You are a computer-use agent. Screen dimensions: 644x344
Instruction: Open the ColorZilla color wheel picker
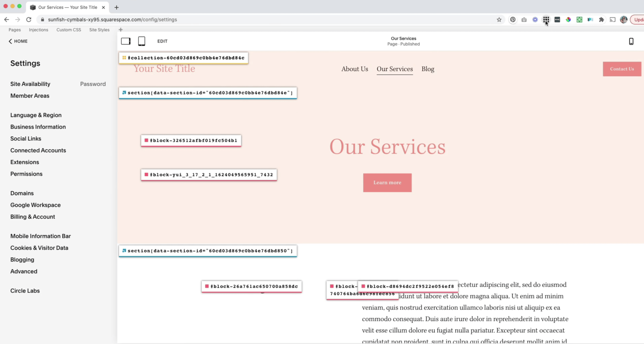click(569, 20)
